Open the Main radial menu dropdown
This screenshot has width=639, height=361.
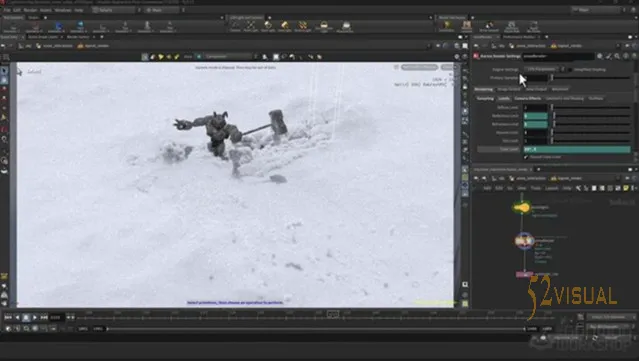coord(165,10)
